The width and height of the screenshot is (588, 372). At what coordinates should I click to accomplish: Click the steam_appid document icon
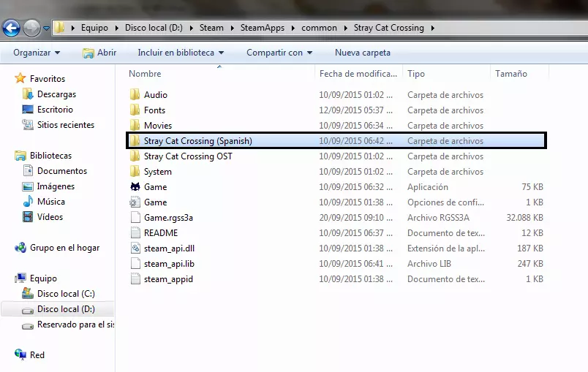coord(135,278)
